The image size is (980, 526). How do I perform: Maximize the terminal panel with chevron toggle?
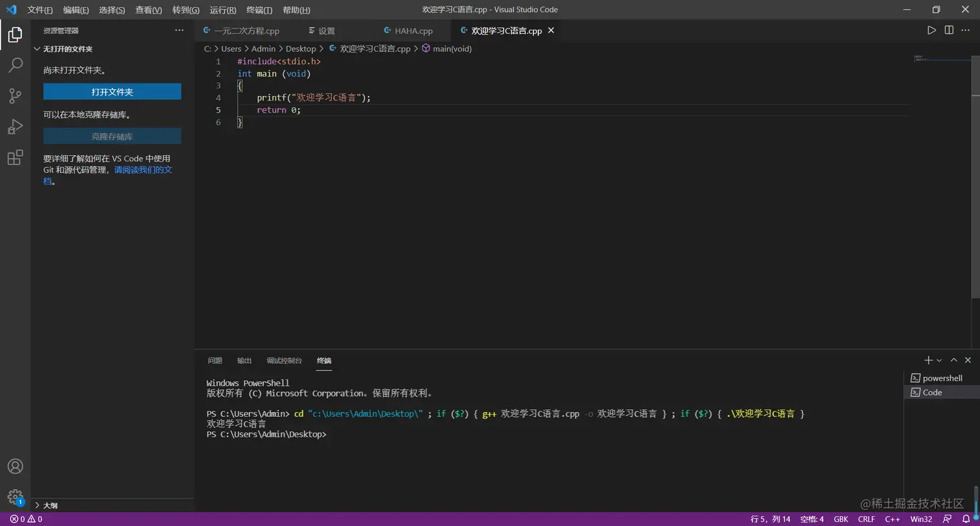click(953, 359)
